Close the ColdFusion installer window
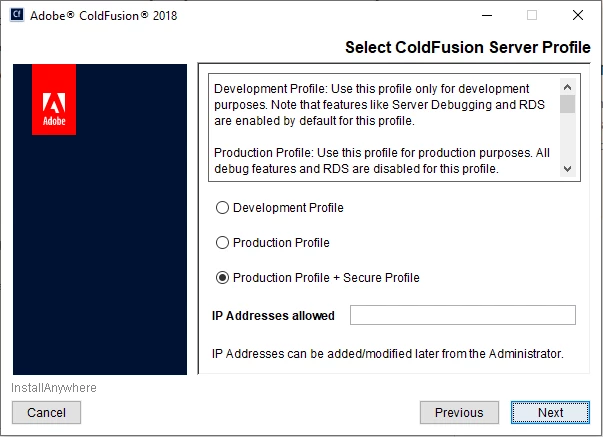This screenshot has height=437, width=603. pos(578,15)
